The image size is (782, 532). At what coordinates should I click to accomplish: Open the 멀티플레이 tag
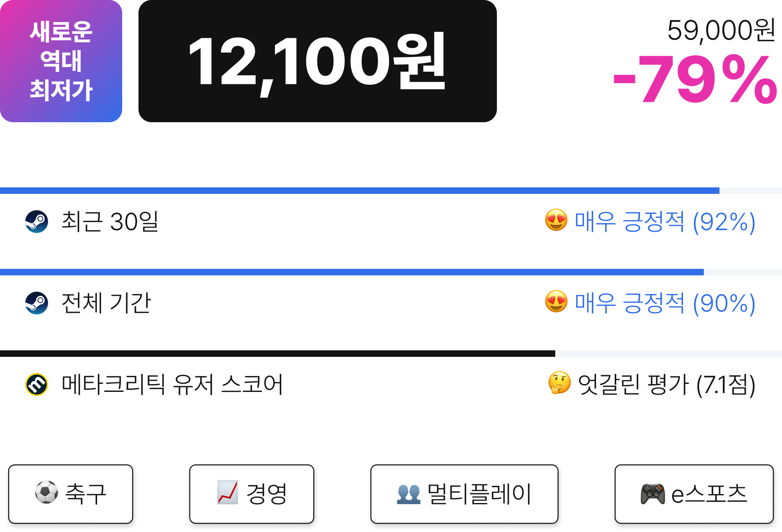pos(464,494)
